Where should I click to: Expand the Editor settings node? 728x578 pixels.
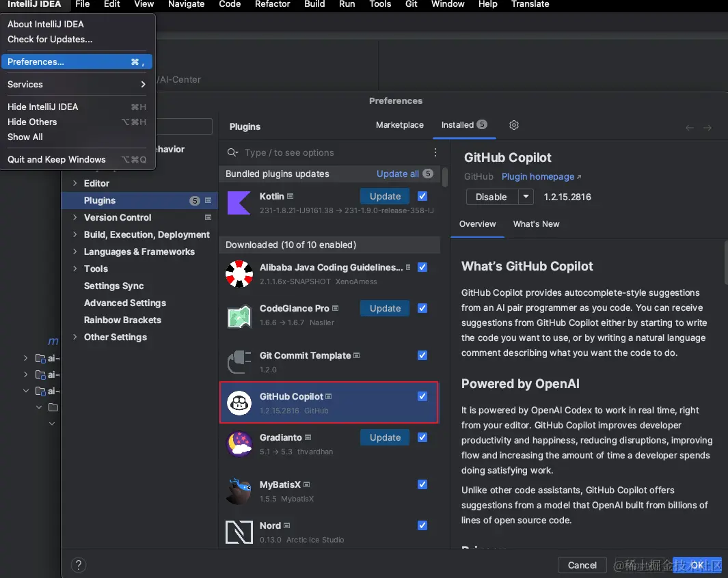75,183
